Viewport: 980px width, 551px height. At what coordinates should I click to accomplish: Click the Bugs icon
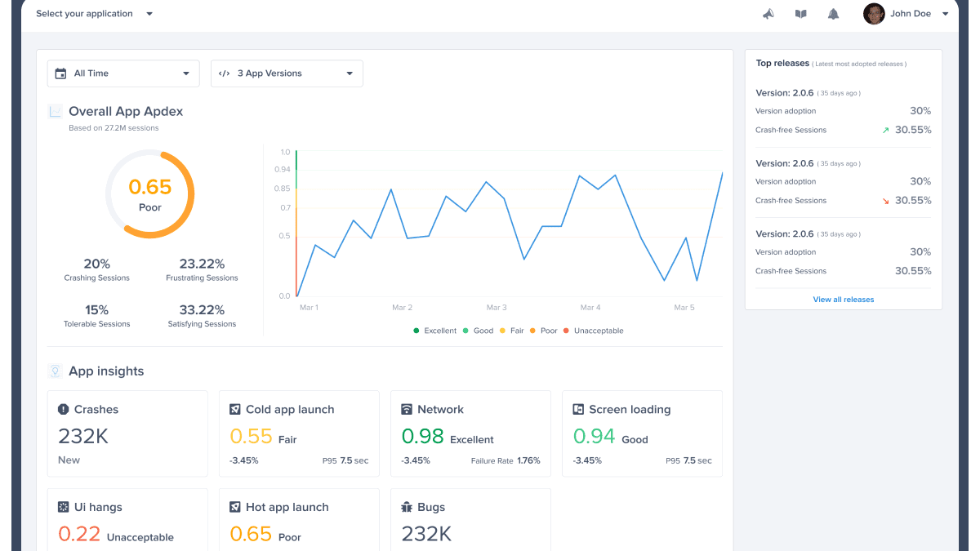coord(406,507)
